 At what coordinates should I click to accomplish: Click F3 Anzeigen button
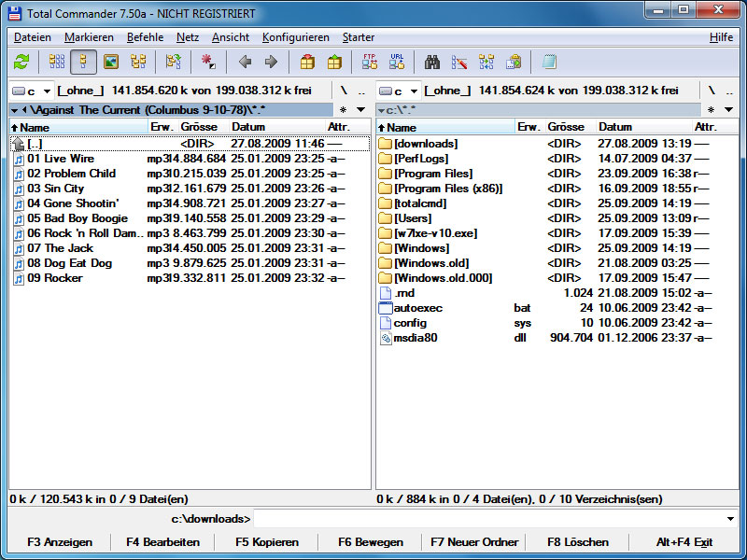pos(60,542)
